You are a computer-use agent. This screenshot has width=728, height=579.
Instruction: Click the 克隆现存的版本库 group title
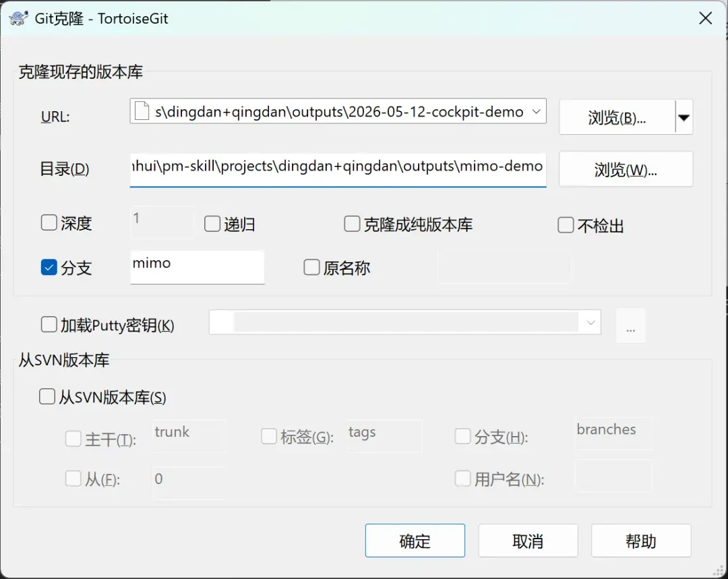tap(81, 72)
